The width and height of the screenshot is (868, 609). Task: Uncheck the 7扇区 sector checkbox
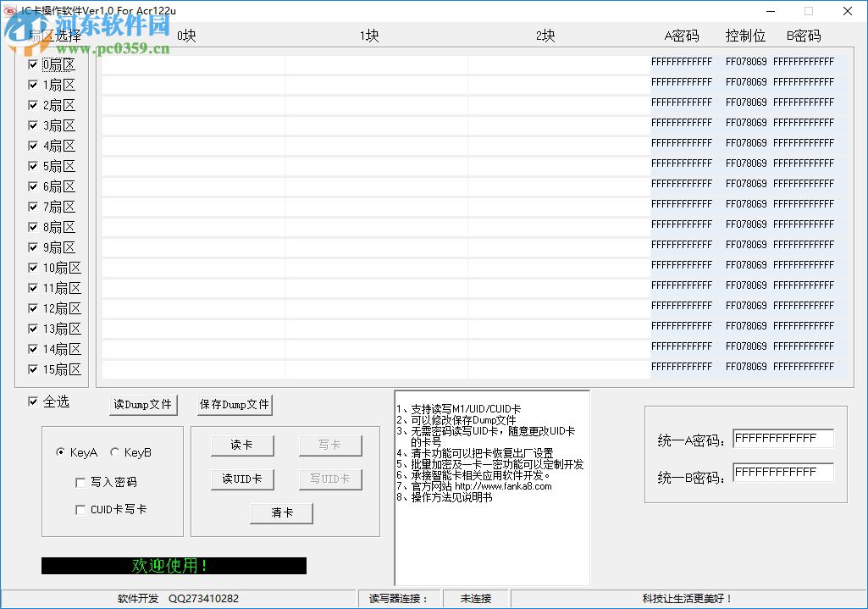point(32,207)
